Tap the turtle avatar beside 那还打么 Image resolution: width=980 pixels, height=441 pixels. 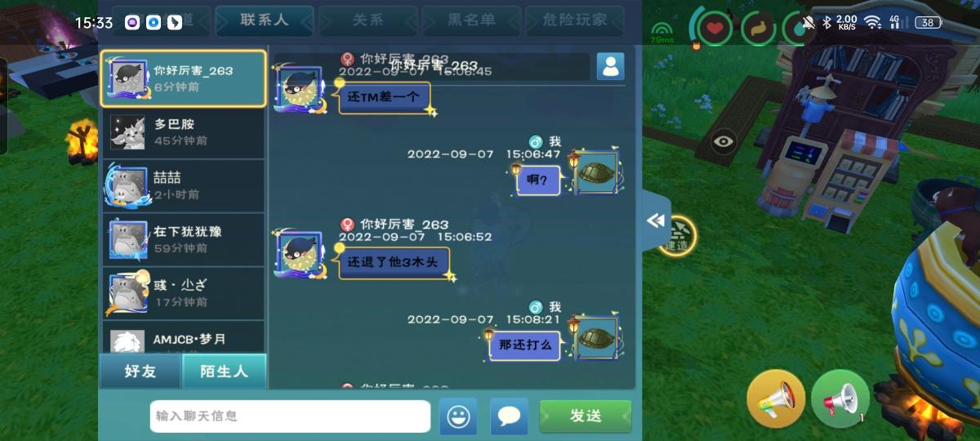(597, 336)
